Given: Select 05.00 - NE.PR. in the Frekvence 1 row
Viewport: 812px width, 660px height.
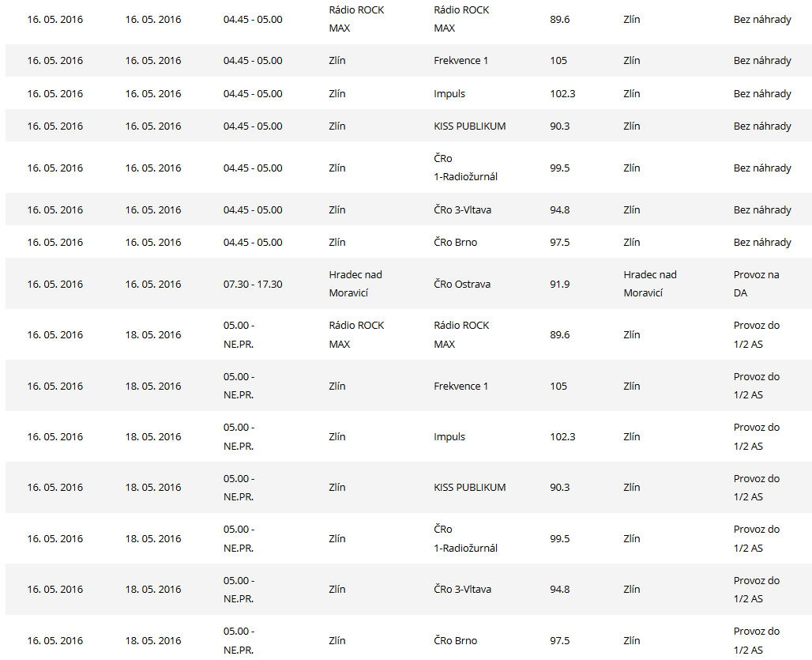Looking at the screenshot, I should (239, 387).
